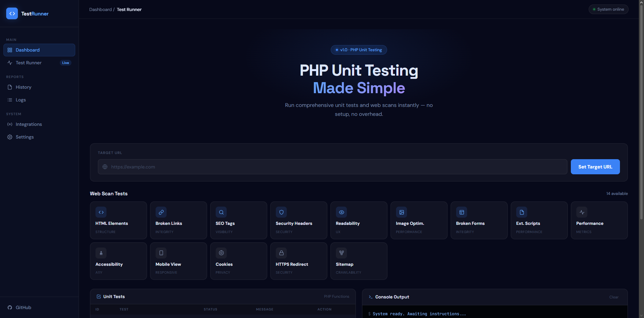Viewport: 644px width, 318px height.
Task: Select the Performance card title
Action: (x=590, y=223)
